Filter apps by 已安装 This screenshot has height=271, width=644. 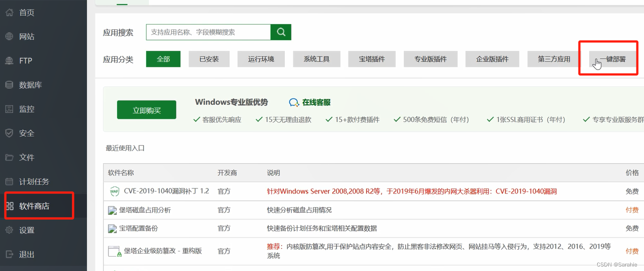point(209,59)
